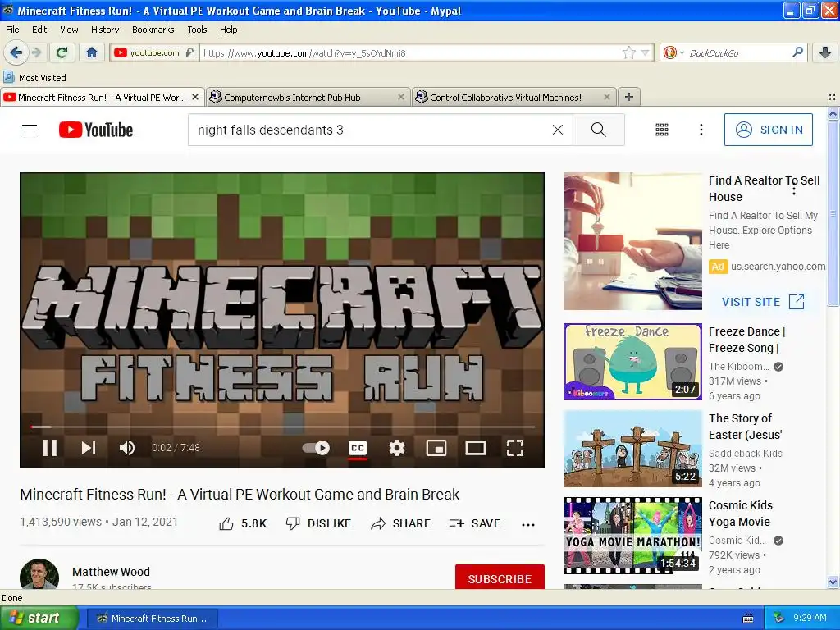Toggle the autoplay switch
This screenshot has height=630, width=840.
click(316, 448)
